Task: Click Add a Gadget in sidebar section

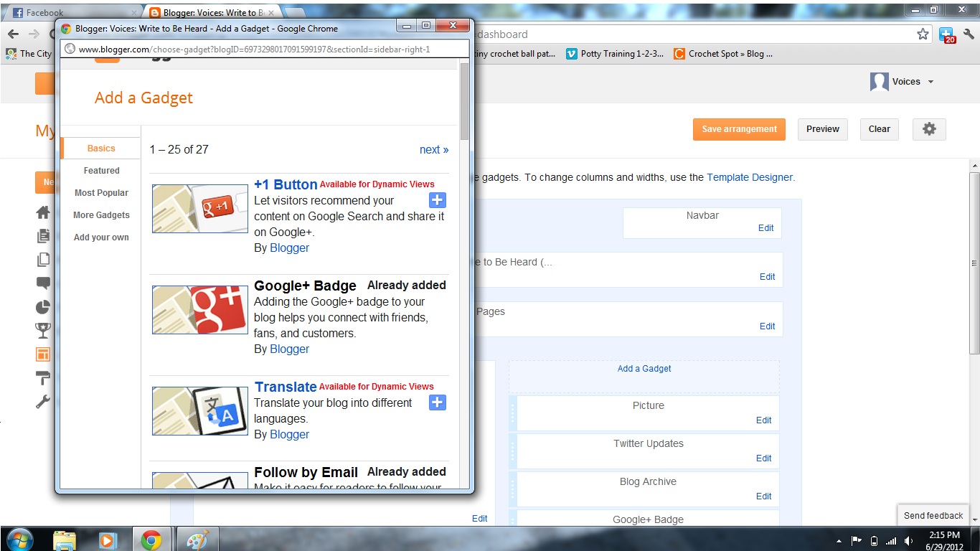Action: tap(644, 369)
